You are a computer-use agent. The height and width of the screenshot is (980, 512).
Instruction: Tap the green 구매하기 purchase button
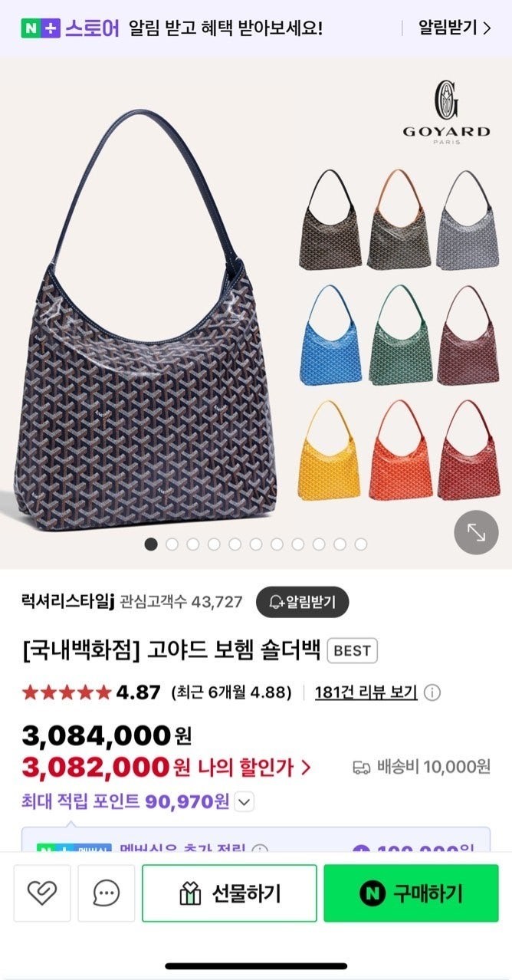pyautogui.click(x=411, y=893)
